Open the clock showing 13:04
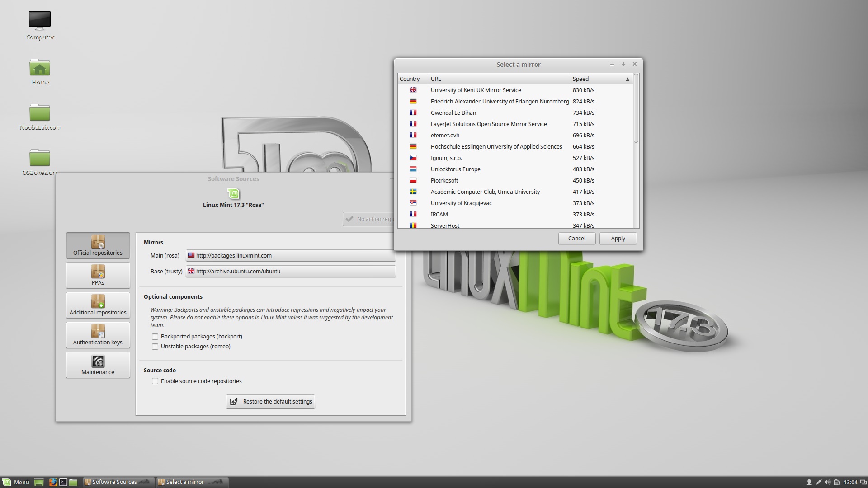Image resolution: width=868 pixels, height=488 pixels. (850, 482)
